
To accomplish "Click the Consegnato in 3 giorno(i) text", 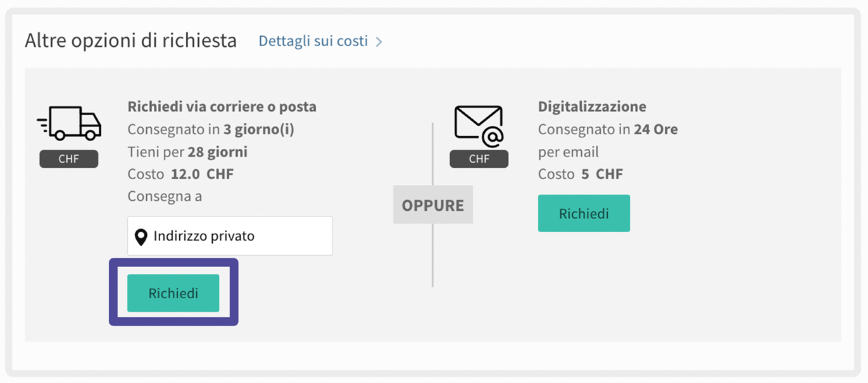I will pos(211,129).
